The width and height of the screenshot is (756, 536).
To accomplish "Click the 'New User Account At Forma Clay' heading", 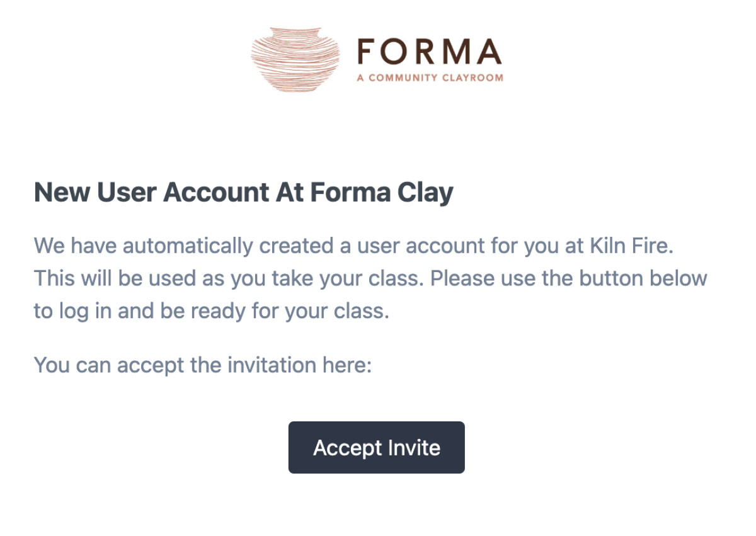I will pos(243,192).
